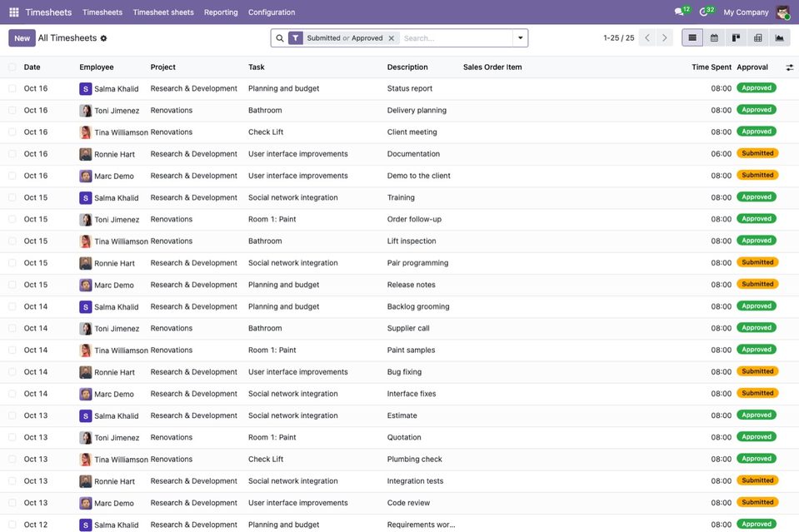
Task: Open the Timesheet sheets menu
Action: coord(163,12)
